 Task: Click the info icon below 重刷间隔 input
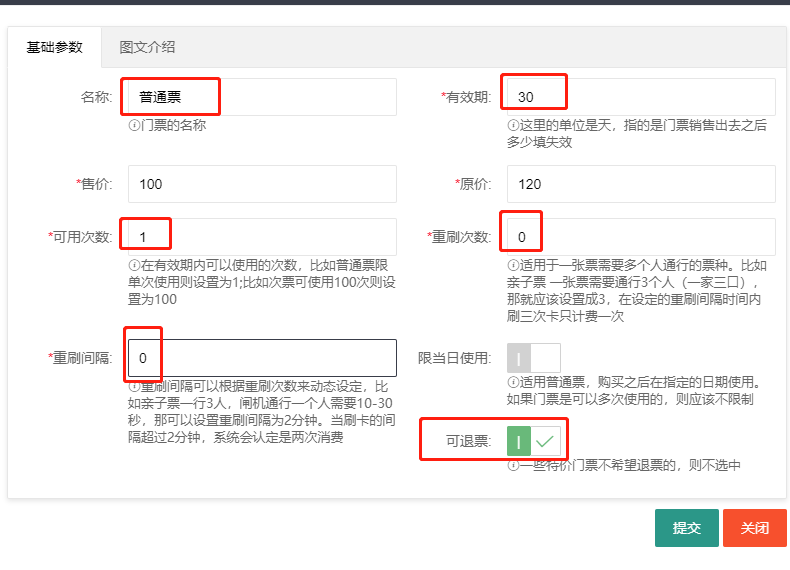pos(134,386)
